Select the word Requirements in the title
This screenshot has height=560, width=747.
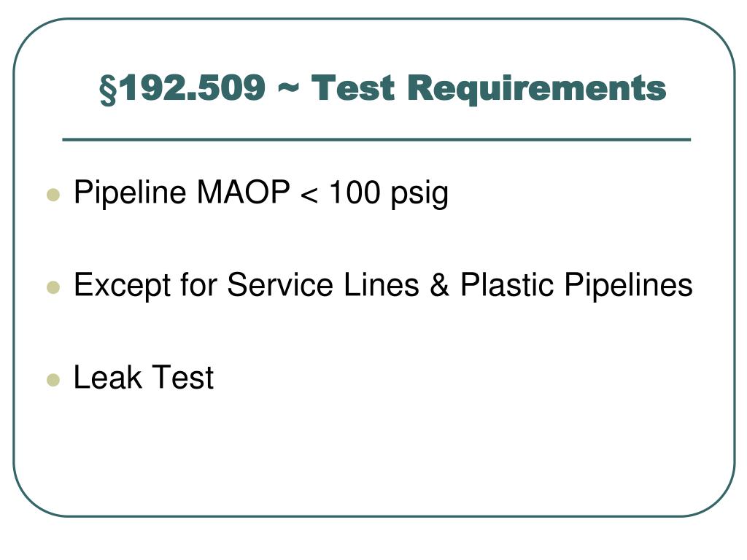point(536,88)
